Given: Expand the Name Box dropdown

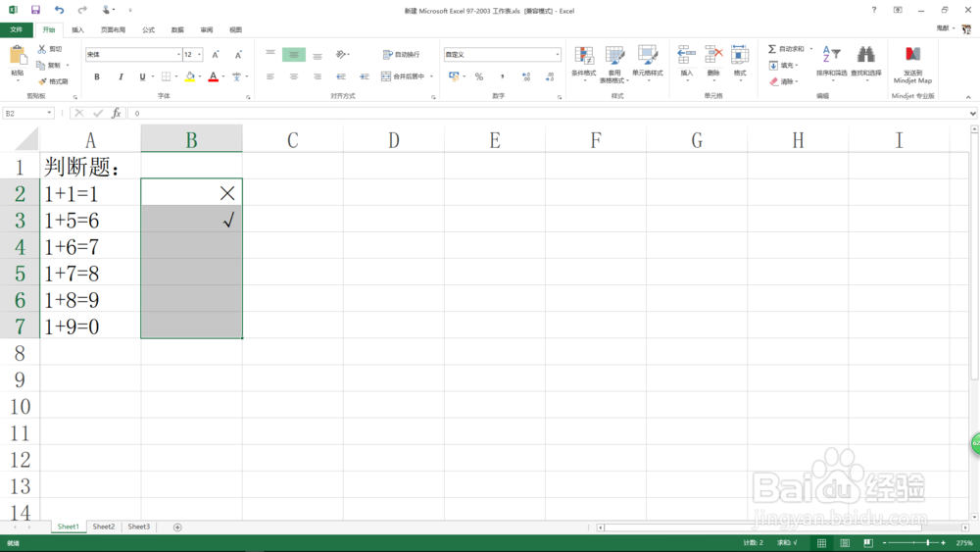Looking at the screenshot, I should [x=49, y=113].
